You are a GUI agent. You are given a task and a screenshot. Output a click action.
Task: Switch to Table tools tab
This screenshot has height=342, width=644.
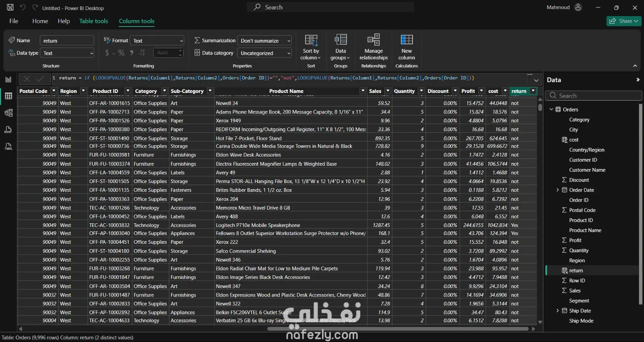(x=94, y=21)
